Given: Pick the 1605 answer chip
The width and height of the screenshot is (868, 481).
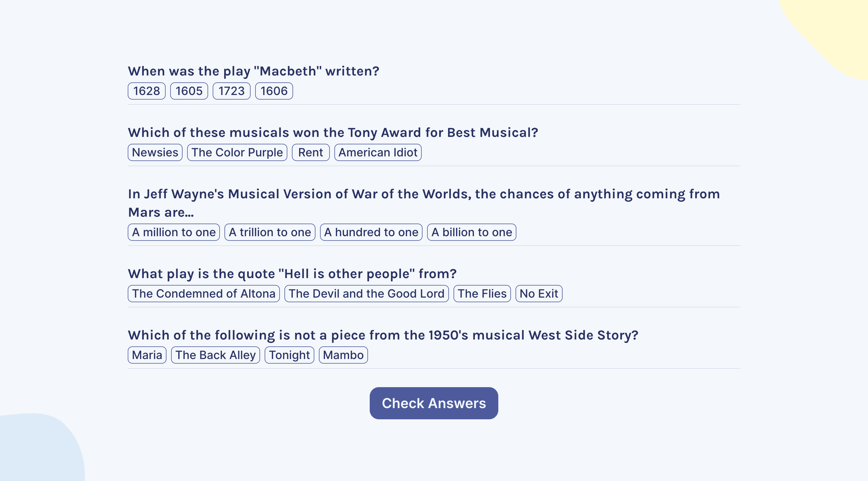Looking at the screenshot, I should [x=189, y=91].
